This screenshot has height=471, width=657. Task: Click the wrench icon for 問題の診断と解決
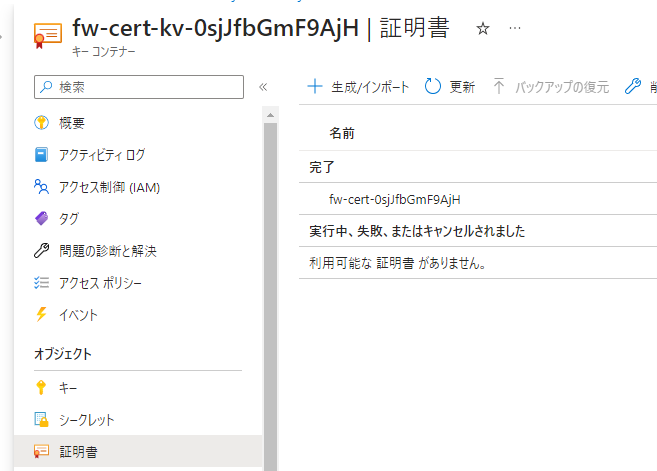pyautogui.click(x=41, y=251)
